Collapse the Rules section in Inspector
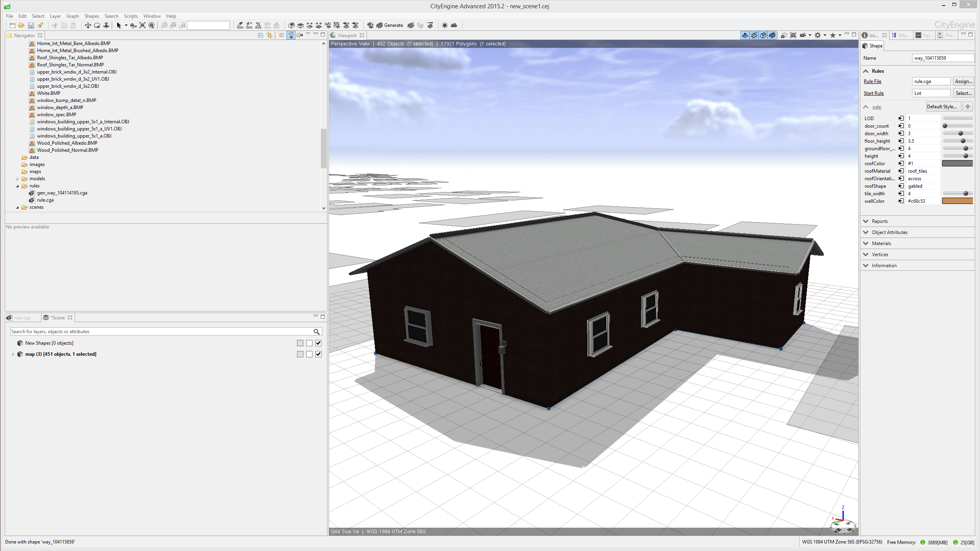The height and width of the screenshot is (551, 980). [x=866, y=71]
